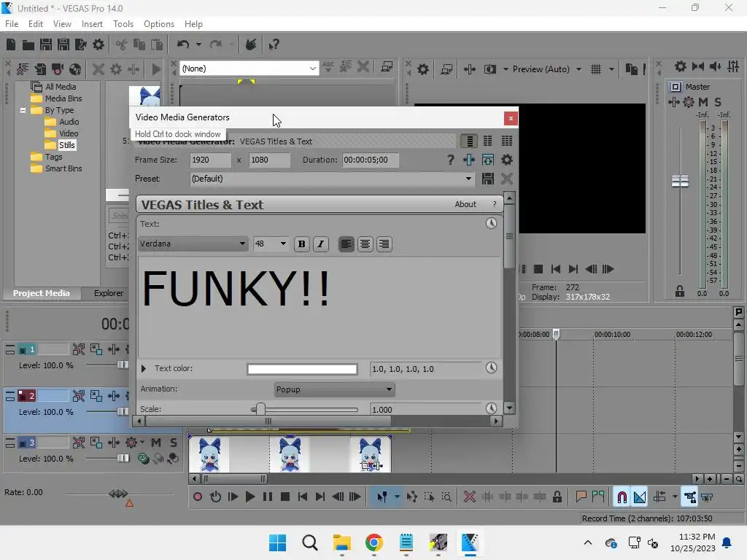This screenshot has width=747, height=560.
Task: Open the Undo history dropdown arrow
Action: tap(198, 44)
